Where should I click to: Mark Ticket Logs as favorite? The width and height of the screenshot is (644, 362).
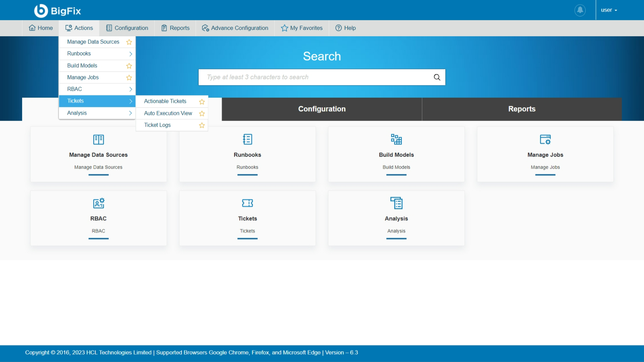[202, 125]
